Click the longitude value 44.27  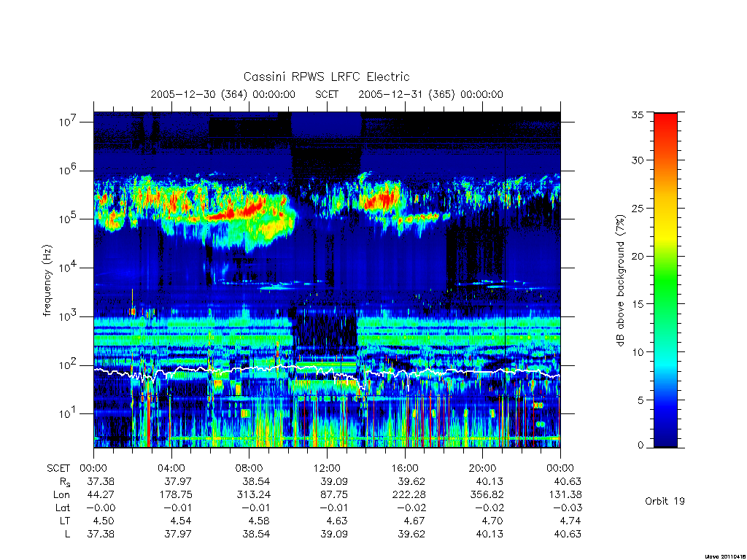pyautogui.click(x=101, y=495)
